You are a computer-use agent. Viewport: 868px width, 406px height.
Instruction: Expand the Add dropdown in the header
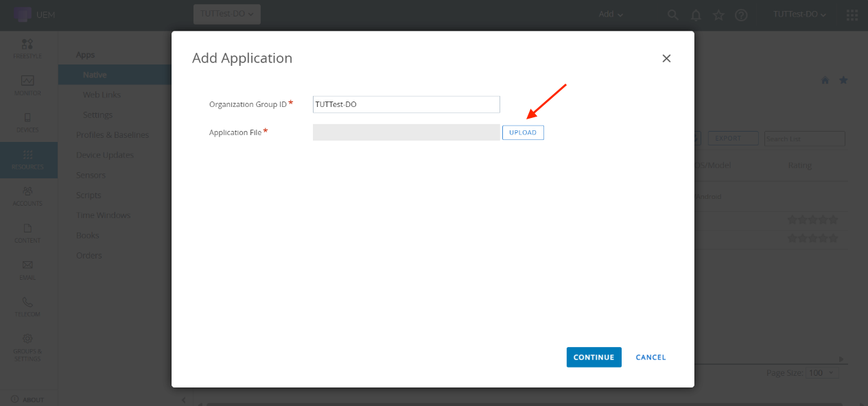611,14
